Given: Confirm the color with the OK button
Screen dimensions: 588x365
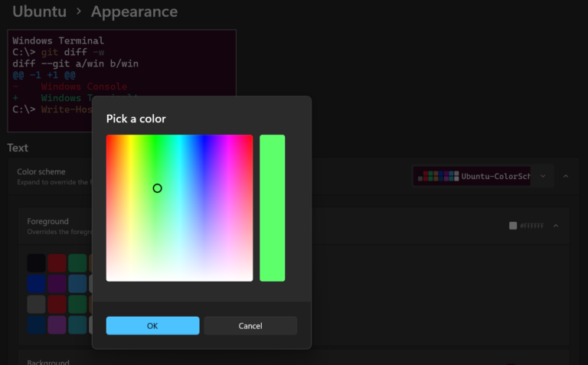Looking at the screenshot, I should pos(152,325).
